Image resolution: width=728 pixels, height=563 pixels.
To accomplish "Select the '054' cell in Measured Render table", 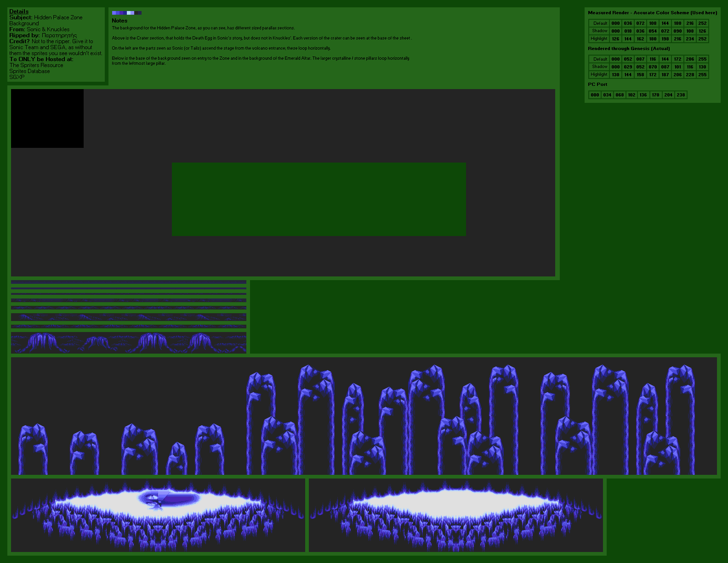I will click(653, 31).
